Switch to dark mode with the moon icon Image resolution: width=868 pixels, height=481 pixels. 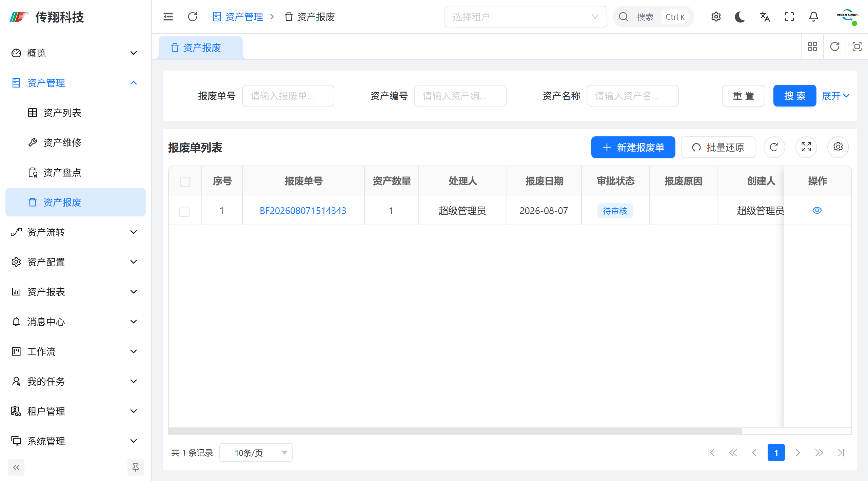click(740, 17)
